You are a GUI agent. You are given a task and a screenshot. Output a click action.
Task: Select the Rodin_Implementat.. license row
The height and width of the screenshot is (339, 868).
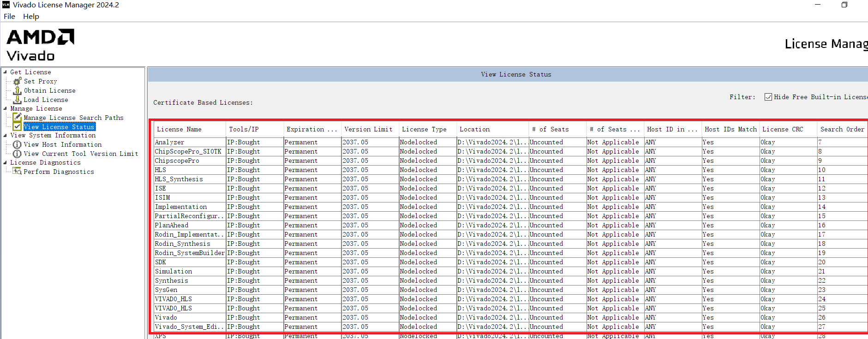(x=510, y=234)
